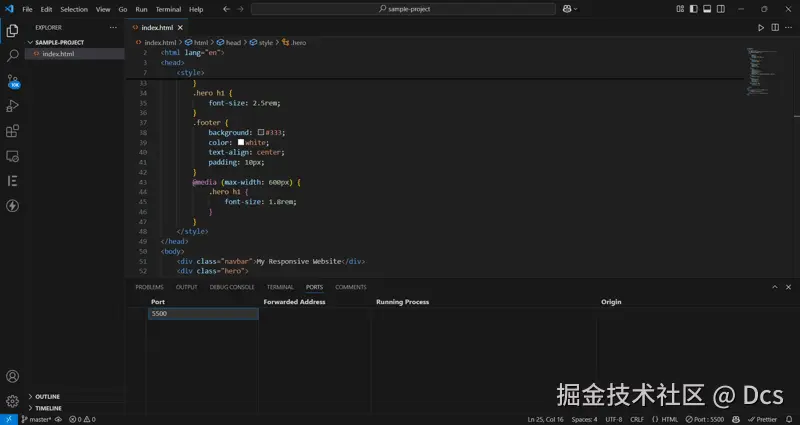Click the Run play icon in editor toolbar
The image size is (800, 425).
coord(761,28)
